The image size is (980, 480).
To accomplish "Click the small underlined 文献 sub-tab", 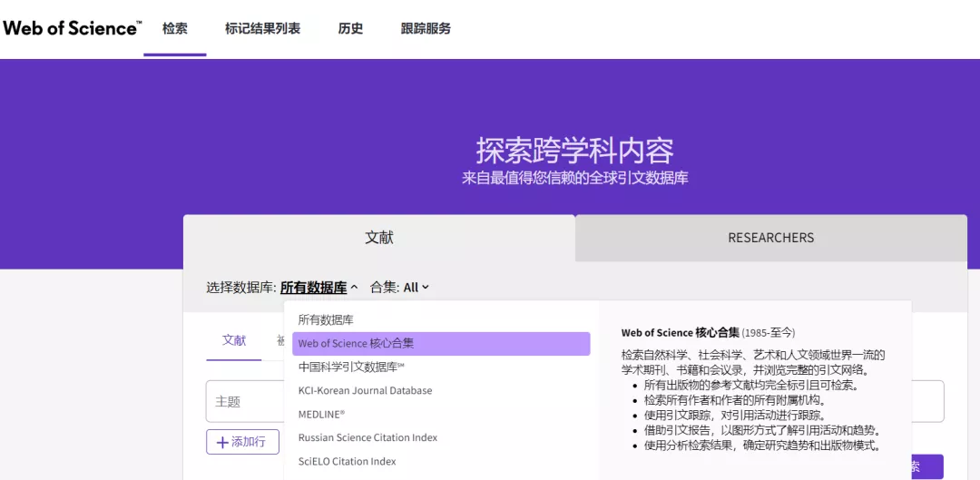I will [x=234, y=340].
